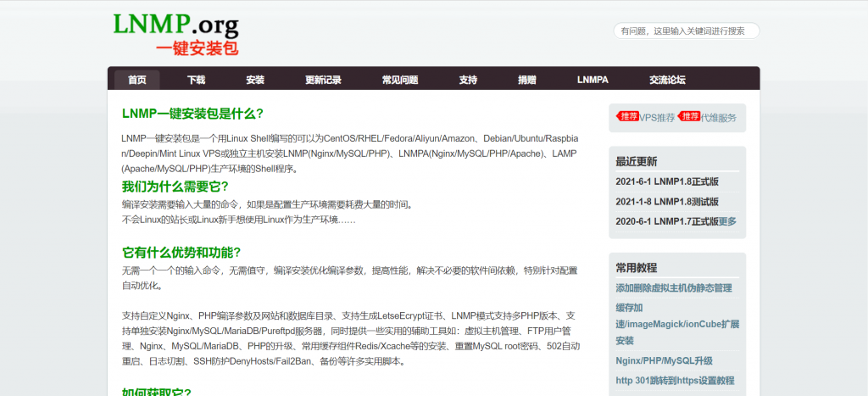Focus the keyword search box
868x396 pixels.
tap(687, 31)
